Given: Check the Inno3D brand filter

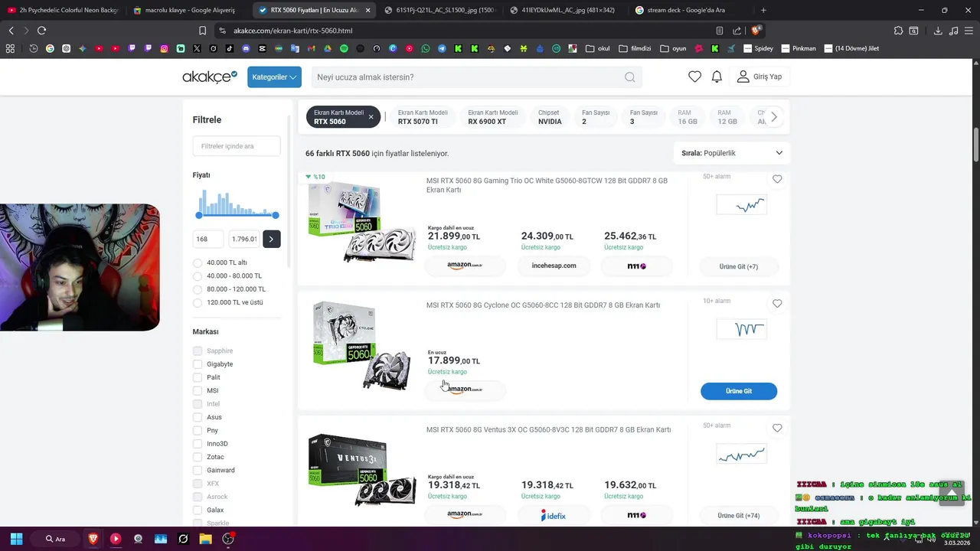Looking at the screenshot, I should 198,444.
